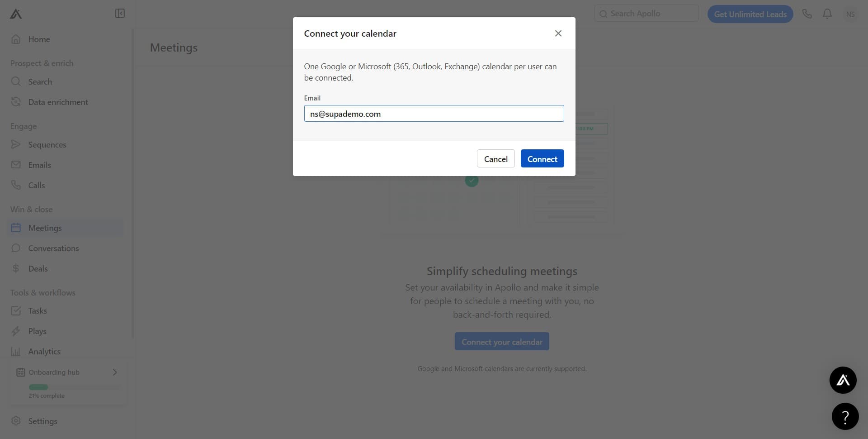Open the Calls section
The image size is (868, 439).
(36, 185)
